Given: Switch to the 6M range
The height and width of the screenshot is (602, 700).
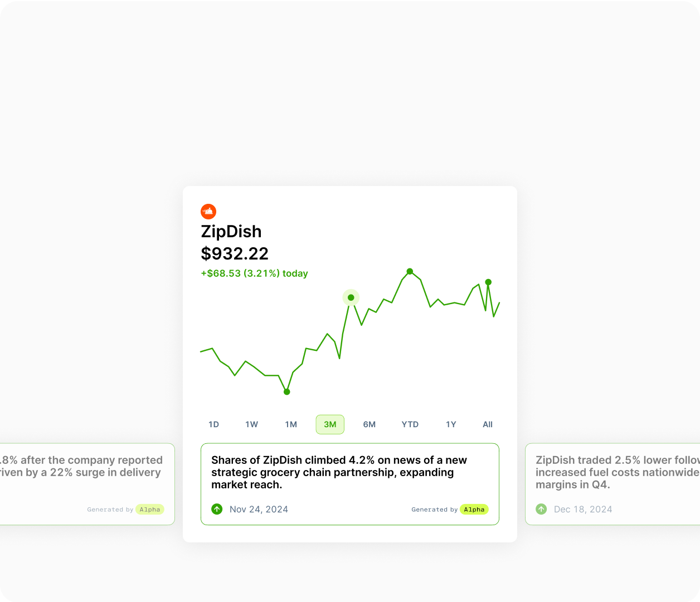Looking at the screenshot, I should click(x=369, y=424).
